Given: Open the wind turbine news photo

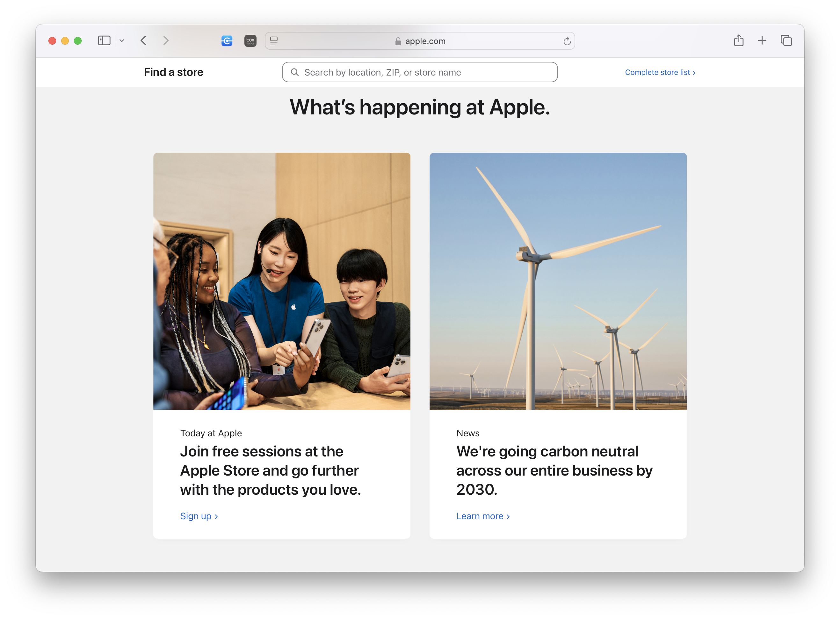Looking at the screenshot, I should click(x=558, y=281).
